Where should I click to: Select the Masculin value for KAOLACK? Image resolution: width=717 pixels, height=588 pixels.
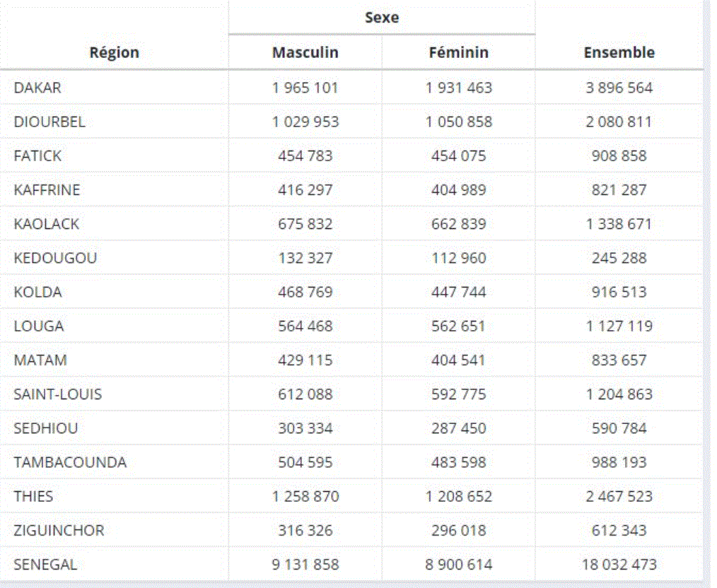305,223
